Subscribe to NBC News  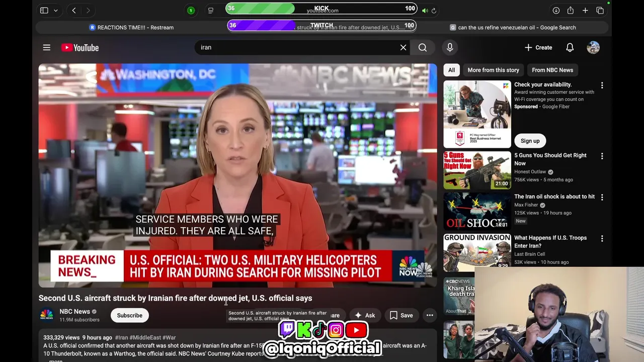click(x=130, y=315)
